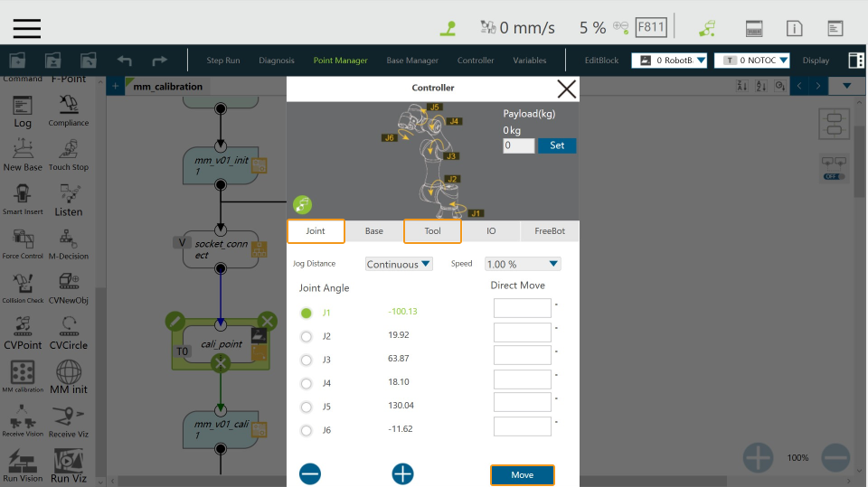Switch to the Tool tab
This screenshot has width=868, height=487.
coord(432,230)
